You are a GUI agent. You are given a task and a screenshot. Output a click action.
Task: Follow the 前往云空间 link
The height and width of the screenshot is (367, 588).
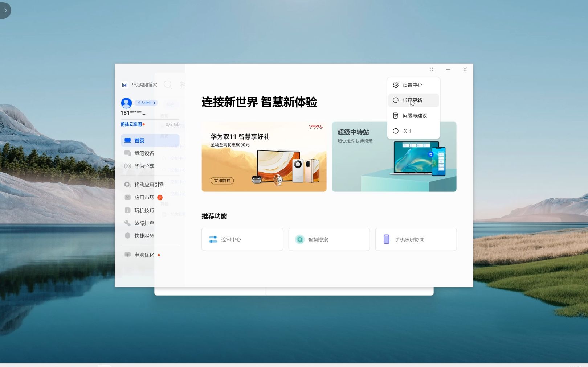(x=131, y=124)
